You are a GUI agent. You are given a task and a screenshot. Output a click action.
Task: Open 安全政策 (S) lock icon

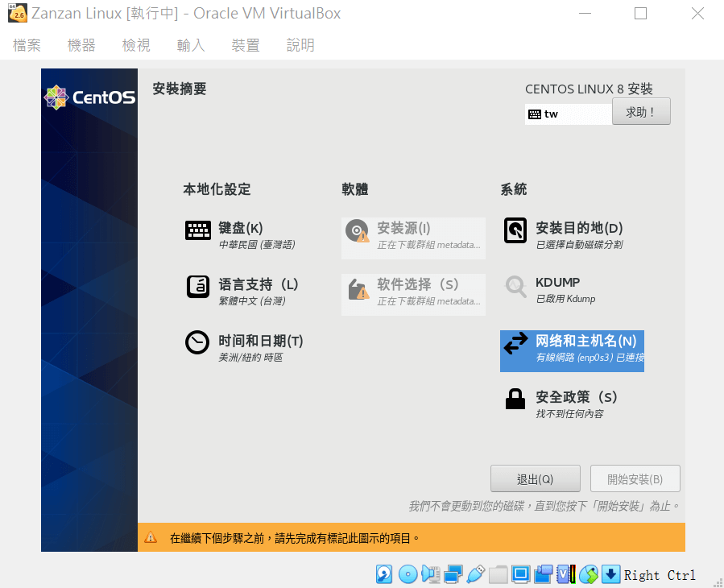coord(515,399)
